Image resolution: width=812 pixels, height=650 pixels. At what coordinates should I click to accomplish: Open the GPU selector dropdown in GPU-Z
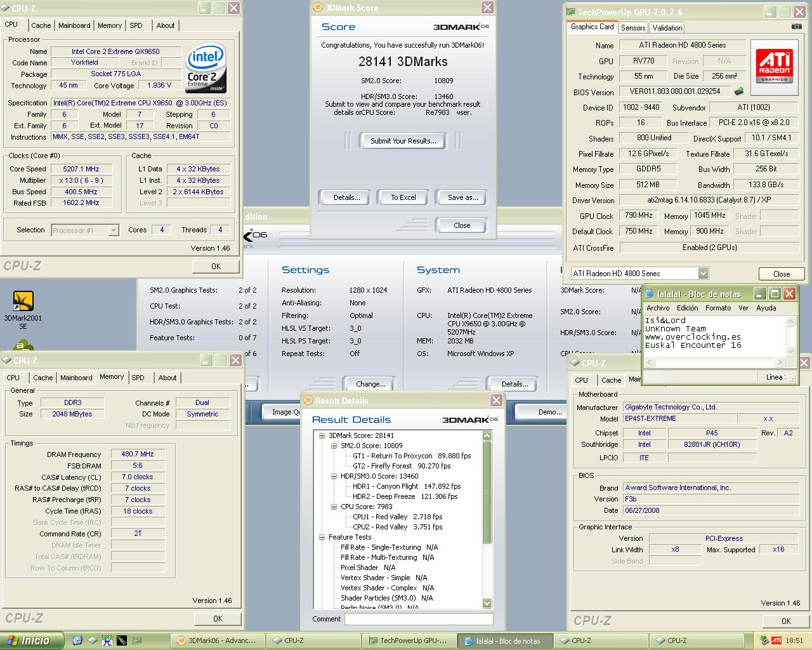coord(703,274)
